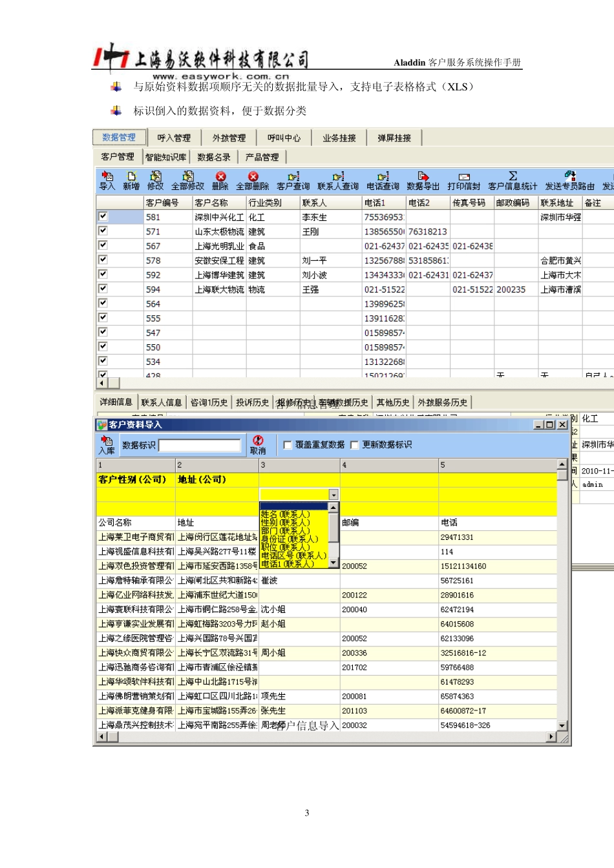Screen dimensions: 614x868
Task: Select 姓名(联系人) in dropdown list
Action: pyautogui.click(x=285, y=515)
